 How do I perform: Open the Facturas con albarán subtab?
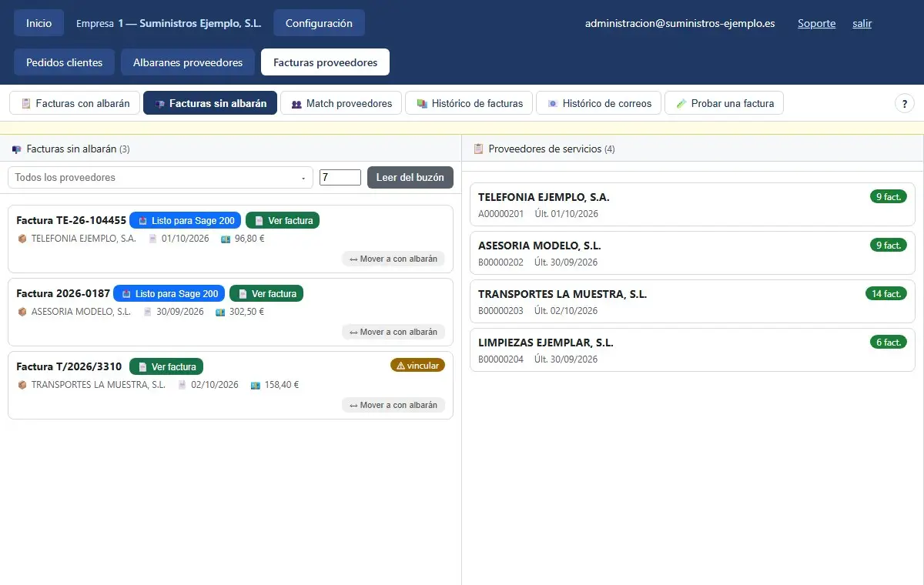click(x=75, y=103)
